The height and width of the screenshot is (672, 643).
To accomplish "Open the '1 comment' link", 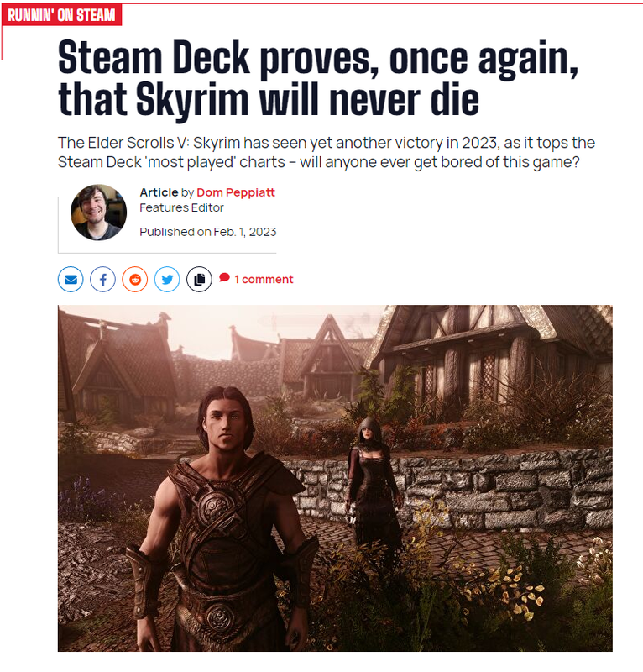I will 264,280.
